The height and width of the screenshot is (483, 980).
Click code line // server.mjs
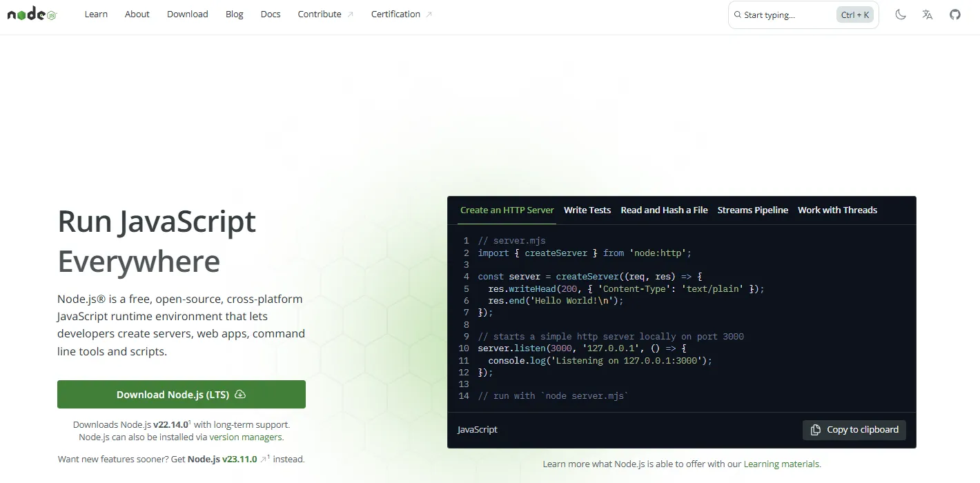[512, 241]
